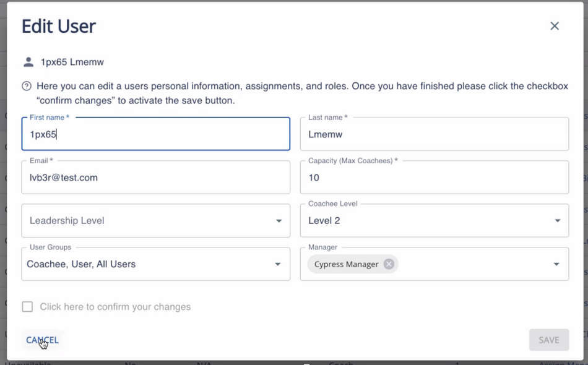
Task: Expand the User Groups dropdown arrow
Action: [x=279, y=264]
